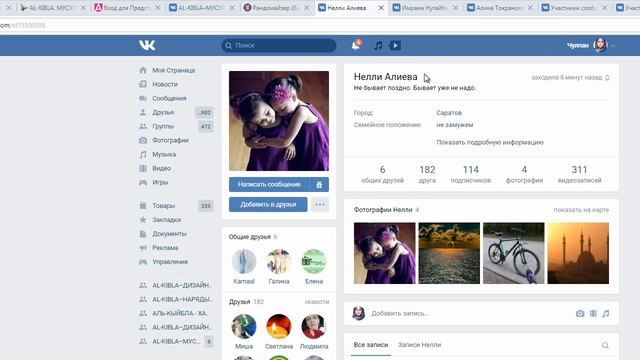
Task: Click the Документы file icon
Action: tap(143, 234)
